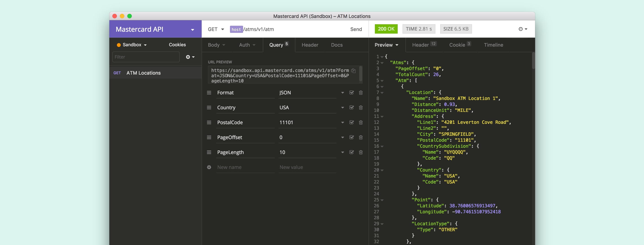Grab the PostalCode parameter drag handle
The width and height of the screenshot is (644, 245).
coord(209,122)
